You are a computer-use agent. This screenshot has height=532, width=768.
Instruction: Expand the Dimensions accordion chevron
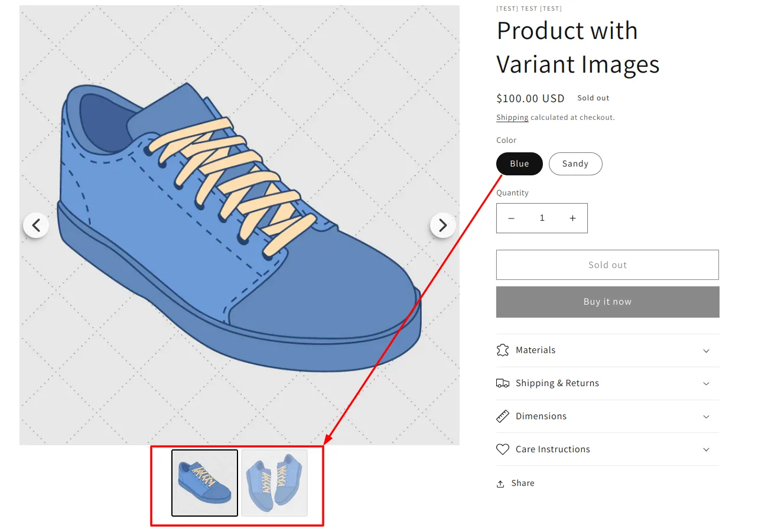pyautogui.click(x=706, y=417)
